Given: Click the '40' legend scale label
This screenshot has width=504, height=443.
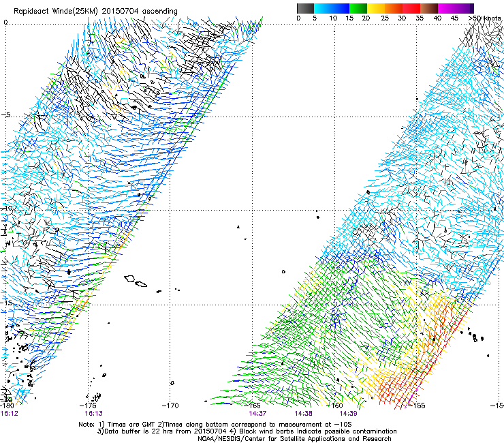Looking at the screenshot, I should [437, 18].
